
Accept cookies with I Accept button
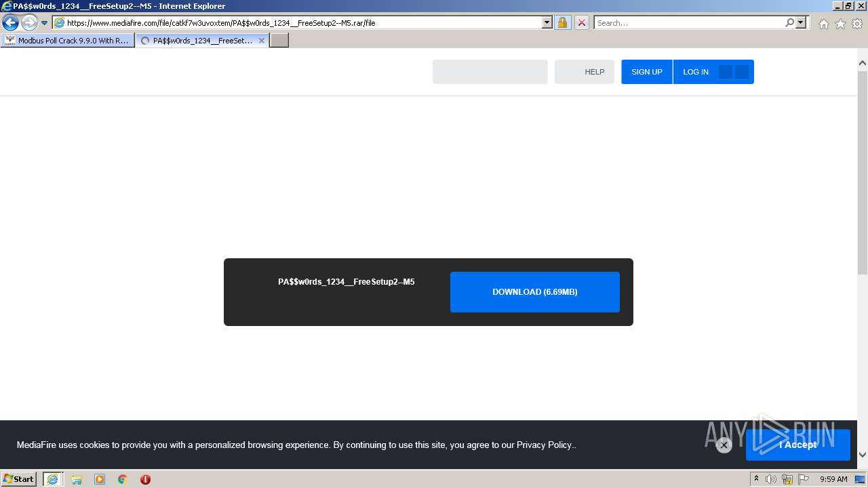pos(798,445)
